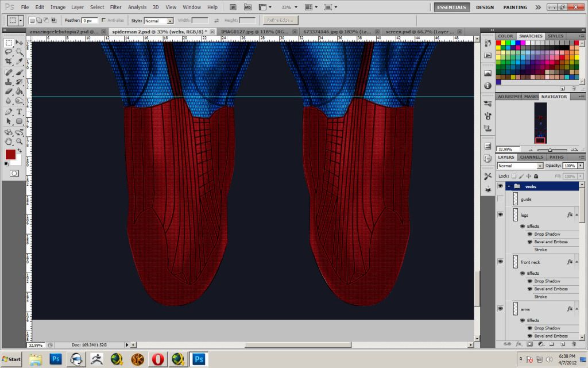Adjust the Navigator zoom slider
588x368 pixels.
click(550, 150)
